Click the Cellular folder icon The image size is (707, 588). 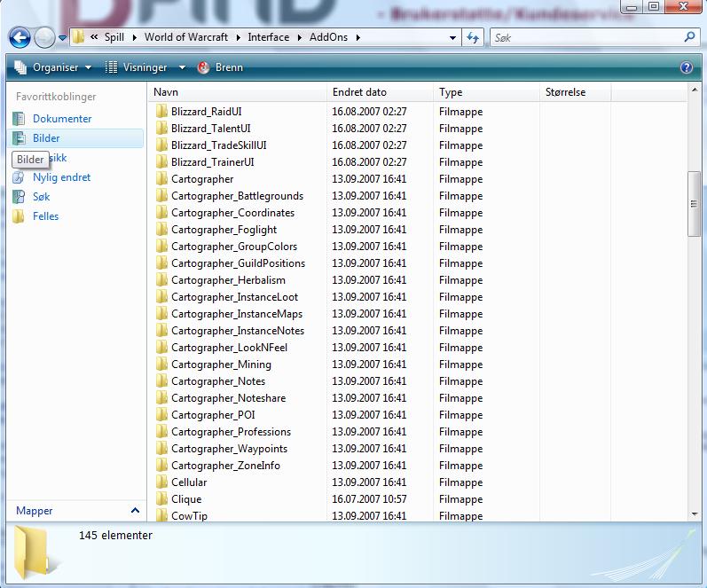(161, 482)
